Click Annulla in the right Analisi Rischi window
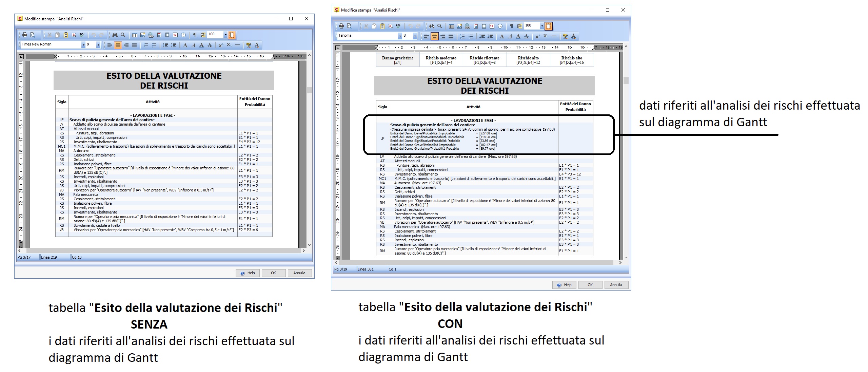 click(616, 285)
